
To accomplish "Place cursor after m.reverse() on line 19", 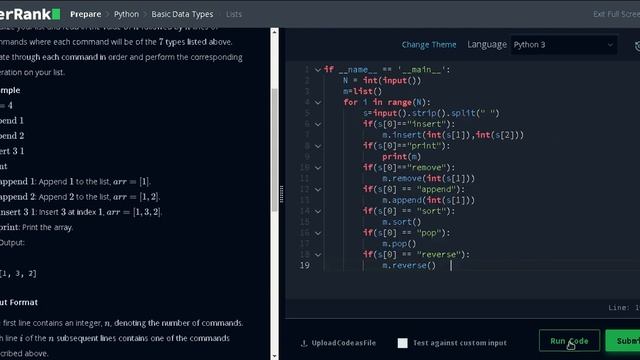I will point(437,266).
